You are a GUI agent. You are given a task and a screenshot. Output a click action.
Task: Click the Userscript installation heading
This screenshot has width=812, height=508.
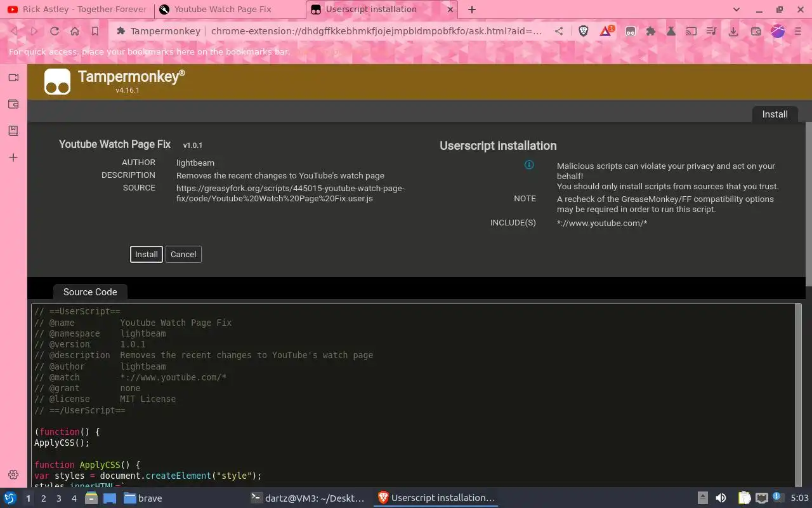click(498, 146)
